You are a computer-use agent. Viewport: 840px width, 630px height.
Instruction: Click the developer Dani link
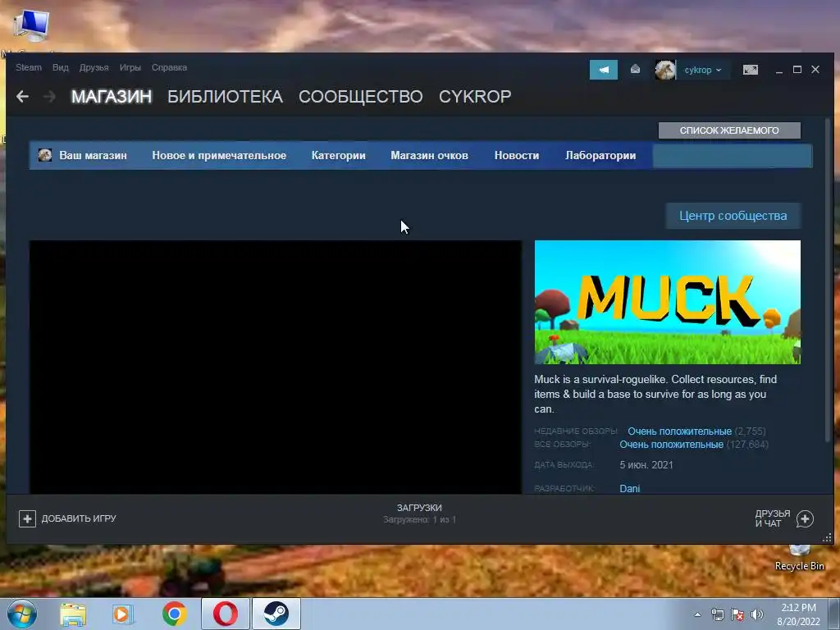(629, 489)
